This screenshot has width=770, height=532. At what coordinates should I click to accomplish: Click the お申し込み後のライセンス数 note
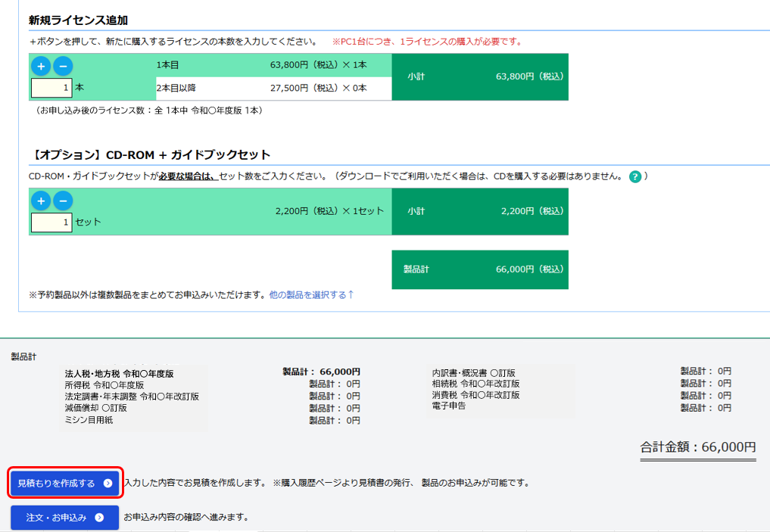point(149,111)
